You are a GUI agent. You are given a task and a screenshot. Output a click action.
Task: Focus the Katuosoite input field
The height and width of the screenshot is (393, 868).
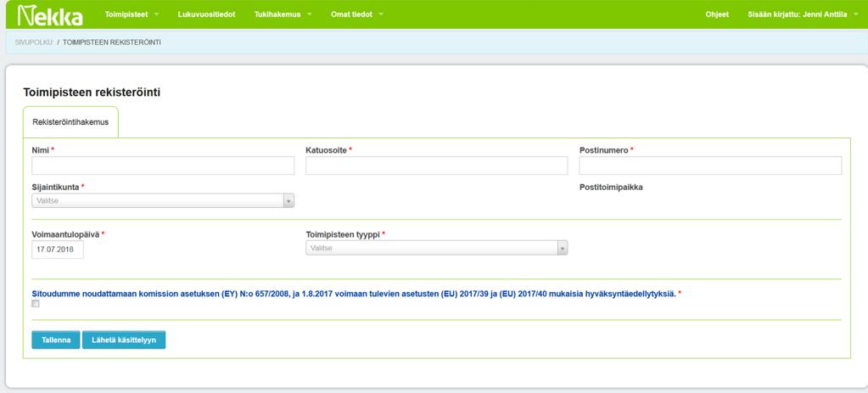click(437, 166)
